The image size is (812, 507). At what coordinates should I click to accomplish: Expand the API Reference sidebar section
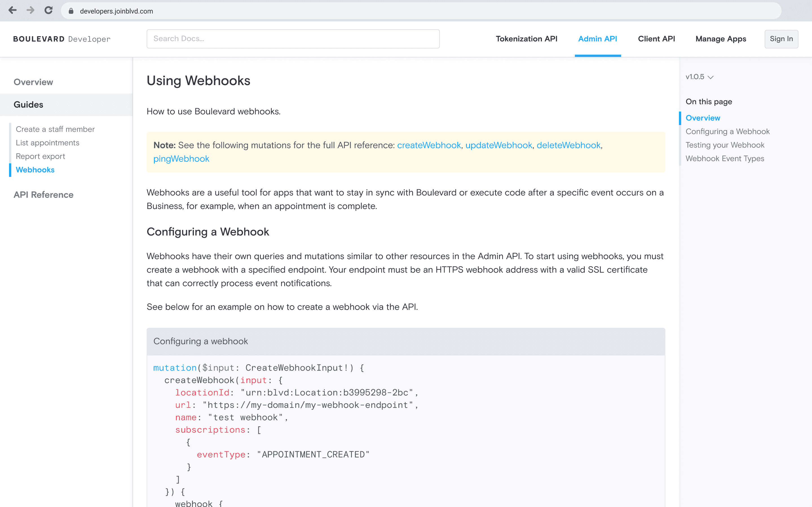[x=43, y=195]
